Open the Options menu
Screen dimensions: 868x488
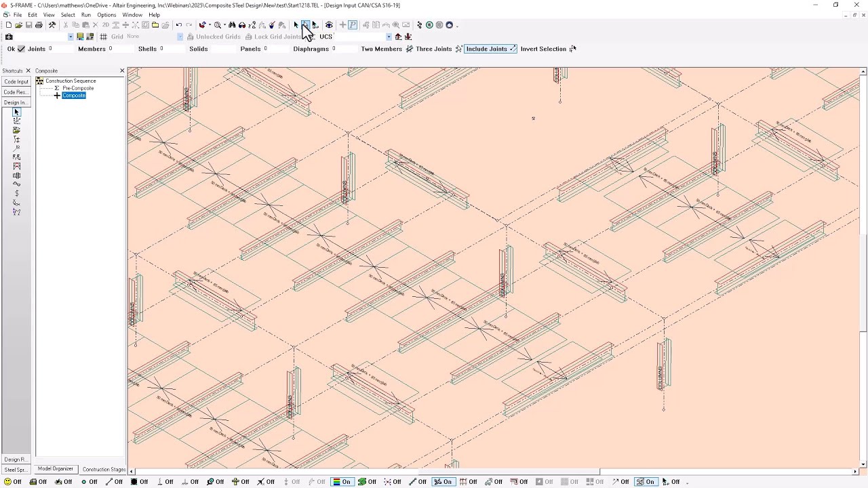pos(106,15)
